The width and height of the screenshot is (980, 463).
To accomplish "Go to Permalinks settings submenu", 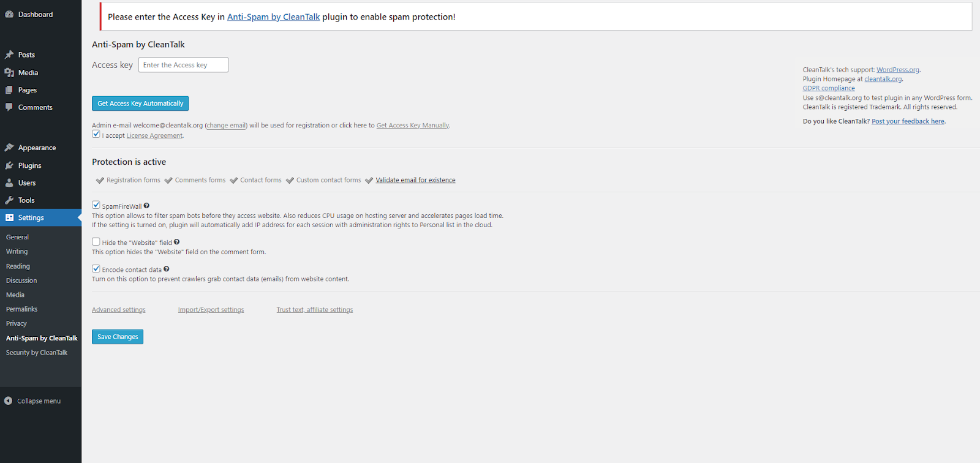I will [x=21, y=309].
